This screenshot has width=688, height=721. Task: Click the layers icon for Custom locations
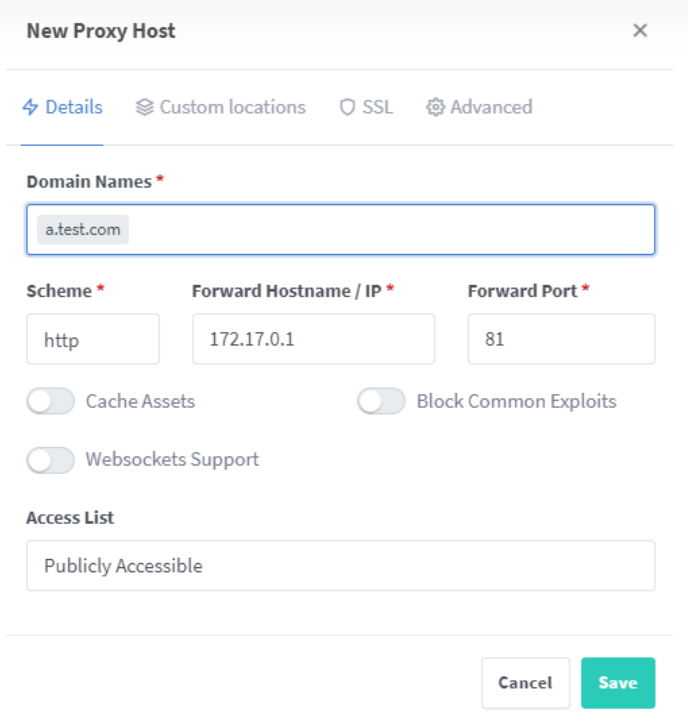pyautogui.click(x=144, y=107)
